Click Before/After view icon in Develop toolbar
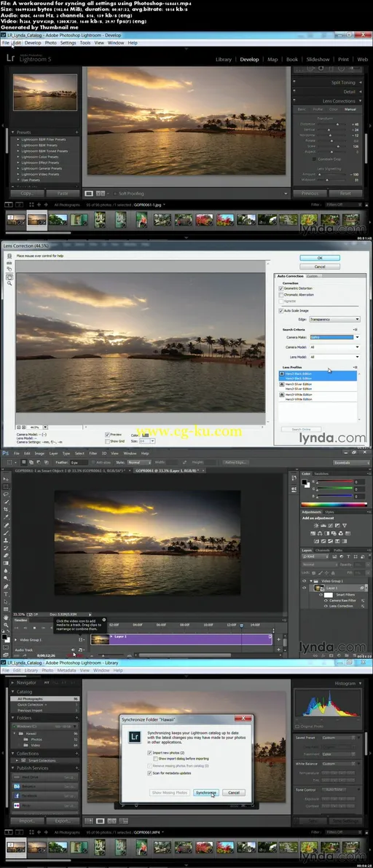The image size is (373, 868). [101, 194]
